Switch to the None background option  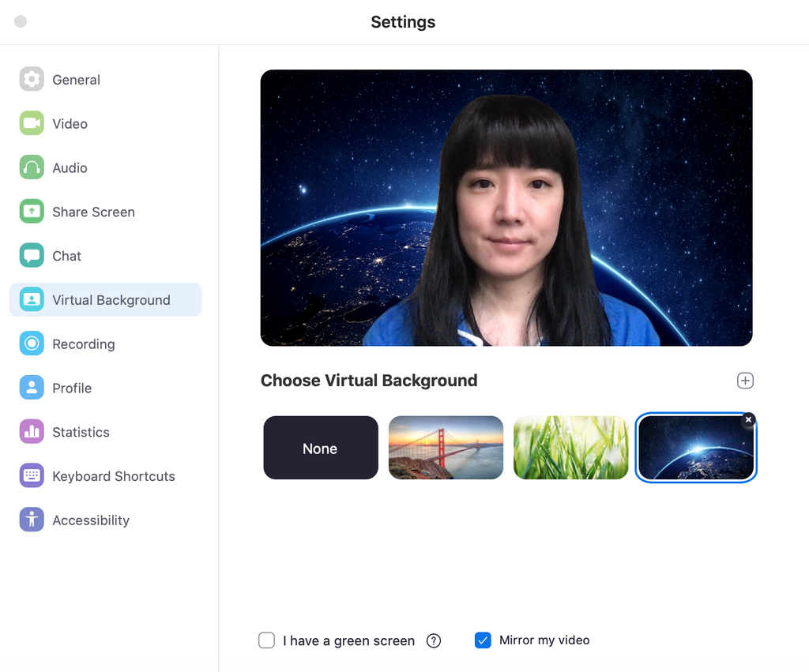pyautogui.click(x=320, y=448)
